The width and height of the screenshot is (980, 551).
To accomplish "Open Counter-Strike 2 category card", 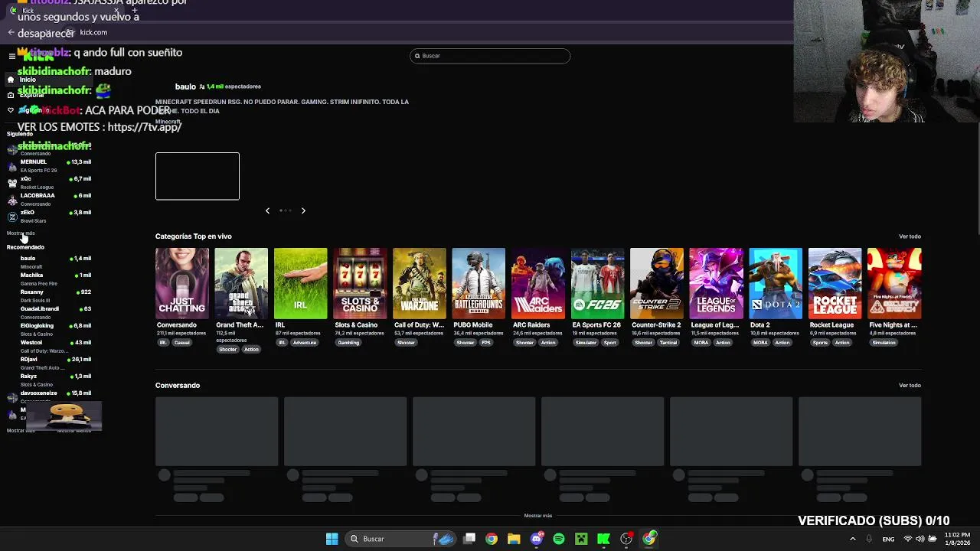I will click(657, 283).
